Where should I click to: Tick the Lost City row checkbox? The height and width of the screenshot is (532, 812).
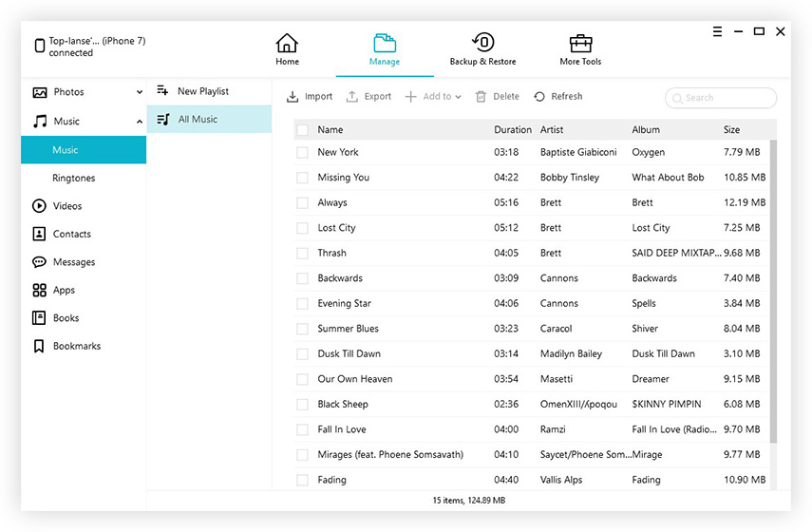click(x=302, y=228)
